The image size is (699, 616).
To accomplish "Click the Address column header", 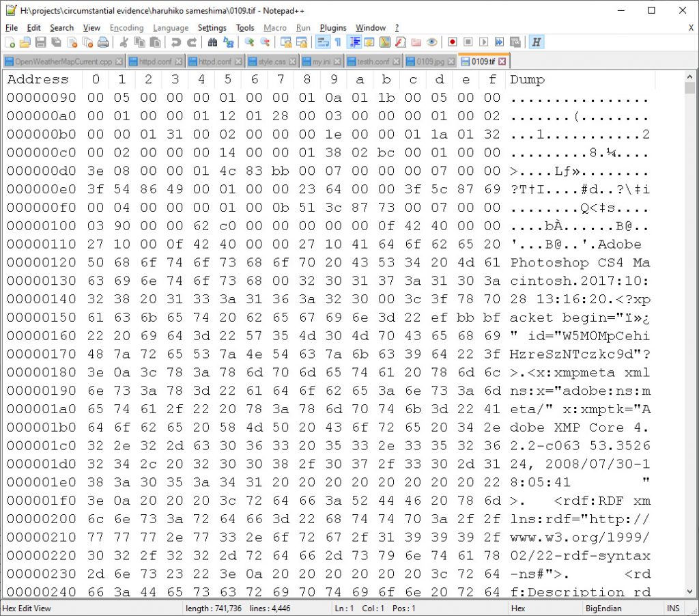I will click(x=38, y=80).
